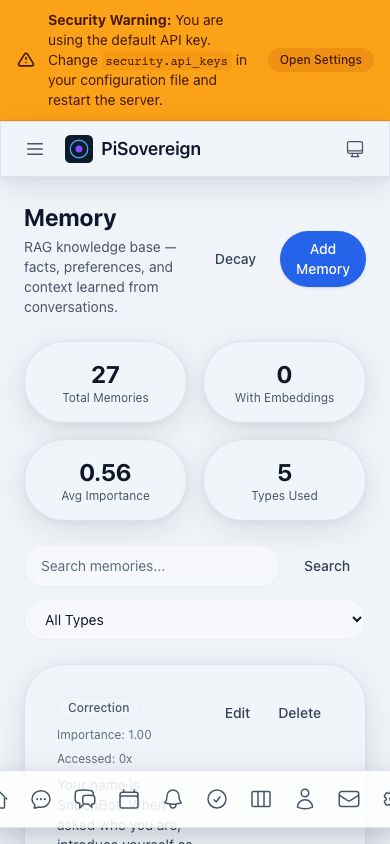Click the 27 Total Memories stat card
This screenshot has width=390, height=844.
tap(105, 382)
